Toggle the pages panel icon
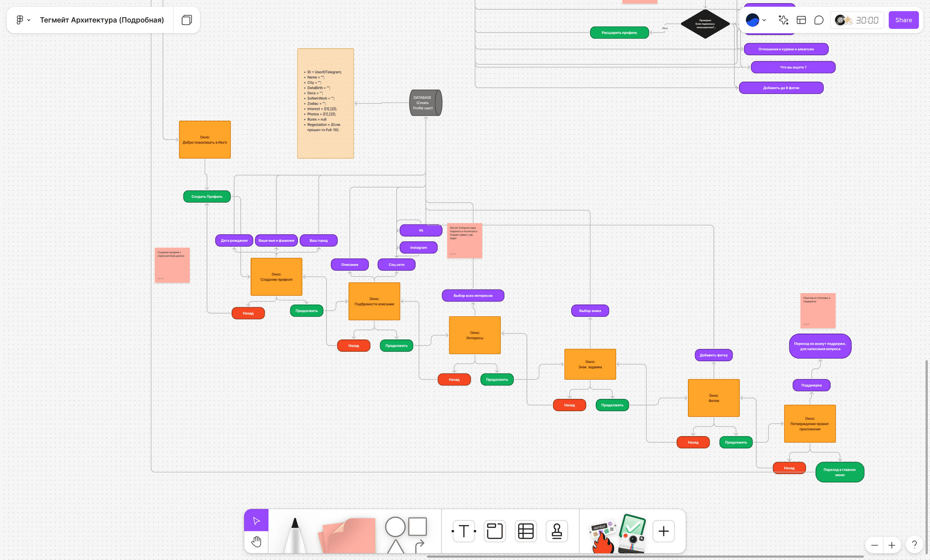The image size is (930, 560). click(x=187, y=20)
